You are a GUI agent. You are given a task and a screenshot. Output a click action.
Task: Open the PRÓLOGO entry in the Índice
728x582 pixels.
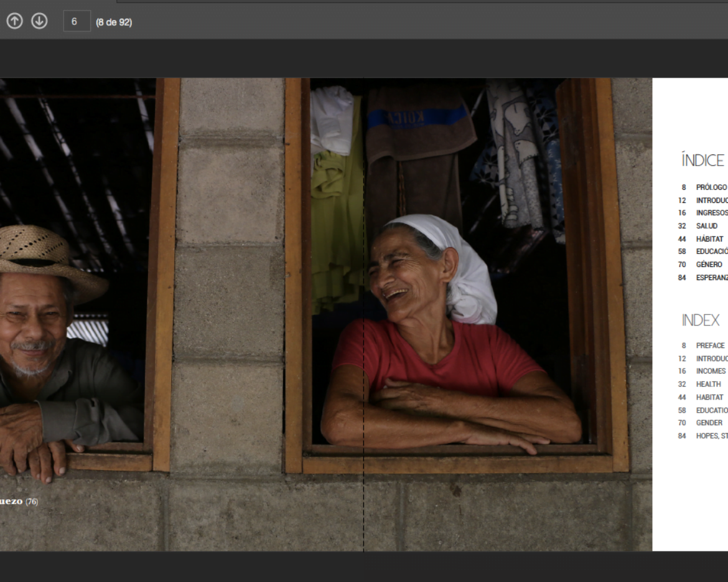[x=711, y=187]
